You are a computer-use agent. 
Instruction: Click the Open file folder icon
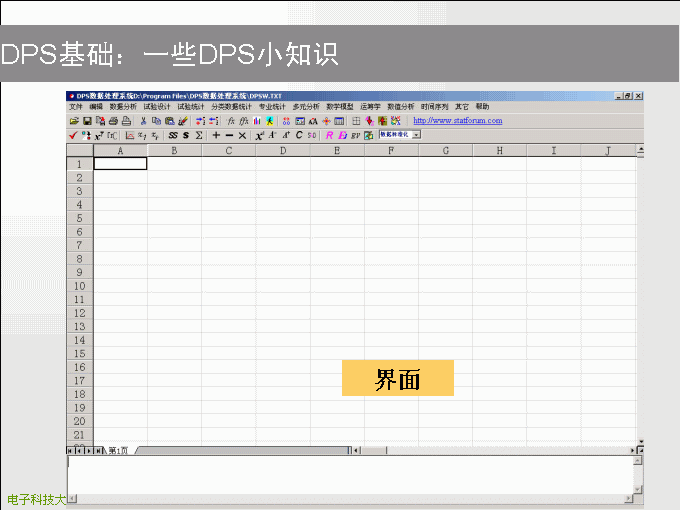pos(74,121)
